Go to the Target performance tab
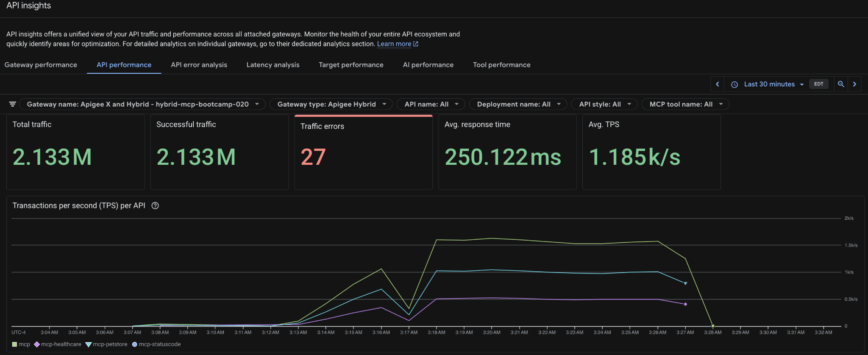The height and width of the screenshot is (355, 868). [x=351, y=65]
